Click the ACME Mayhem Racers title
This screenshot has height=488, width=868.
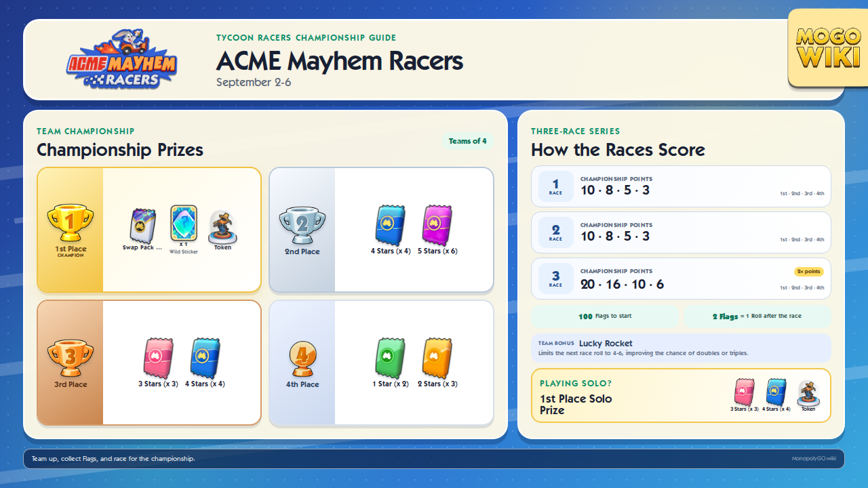coord(340,61)
